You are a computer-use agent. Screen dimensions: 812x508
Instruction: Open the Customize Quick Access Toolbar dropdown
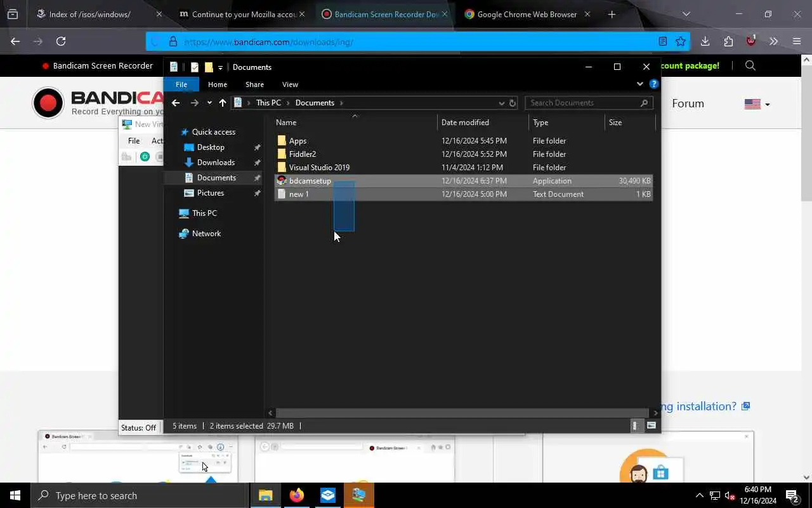pyautogui.click(x=220, y=67)
